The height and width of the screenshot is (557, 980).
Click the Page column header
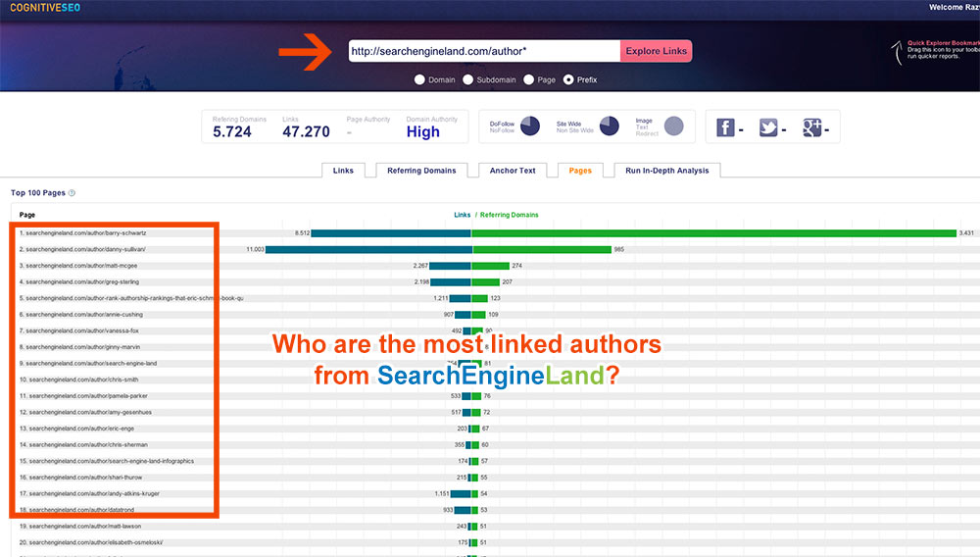pos(26,215)
